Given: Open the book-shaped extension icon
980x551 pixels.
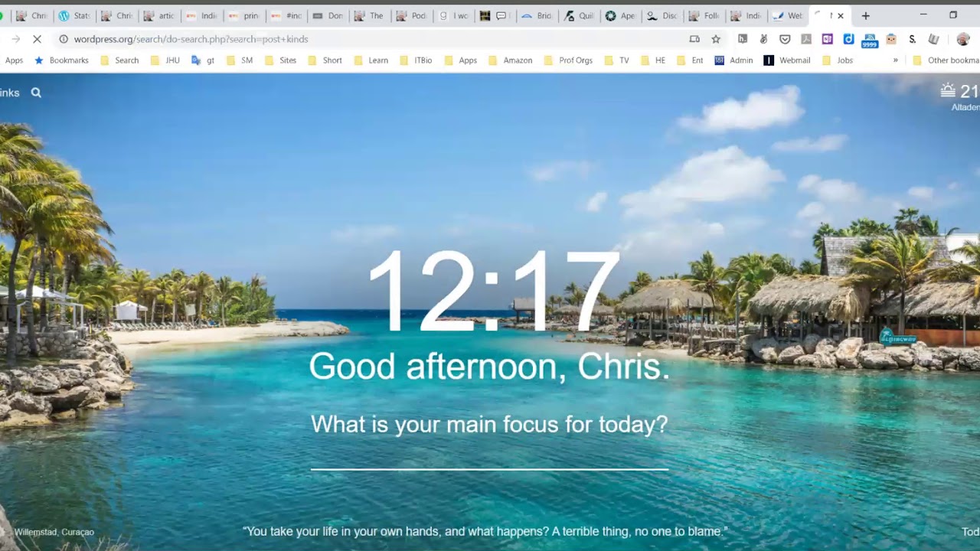Looking at the screenshot, I should point(933,39).
